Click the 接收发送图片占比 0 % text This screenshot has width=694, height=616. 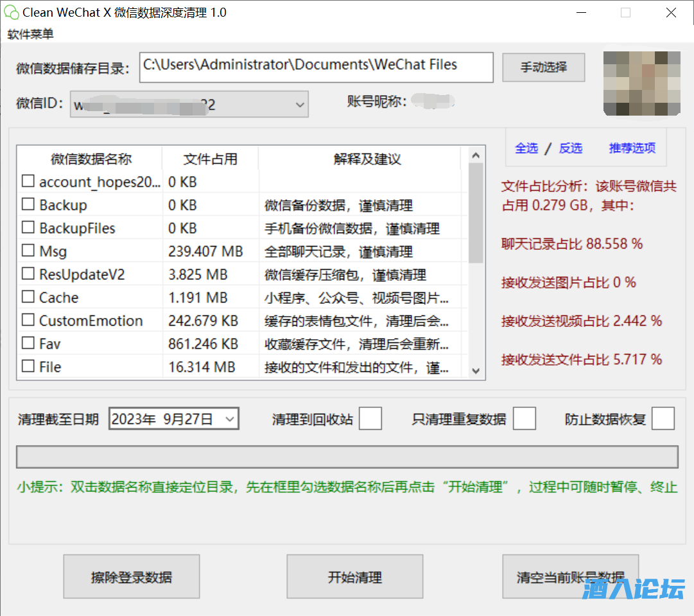568,282
